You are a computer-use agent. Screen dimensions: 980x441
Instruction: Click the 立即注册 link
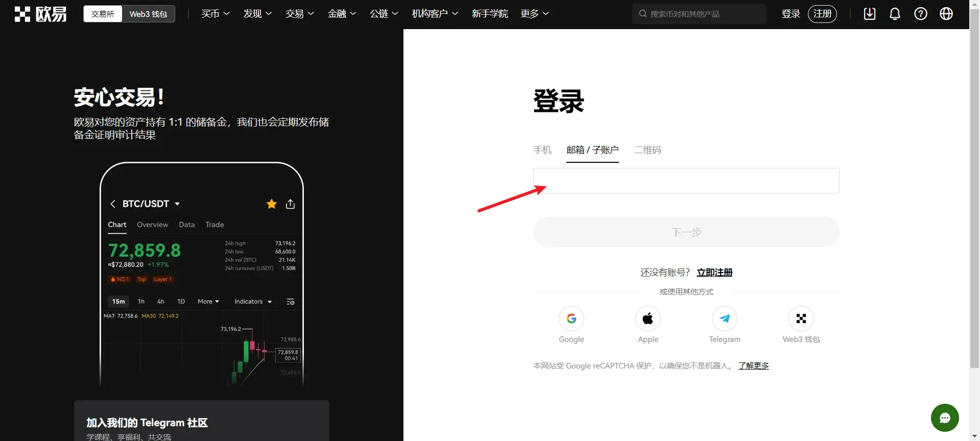click(714, 273)
